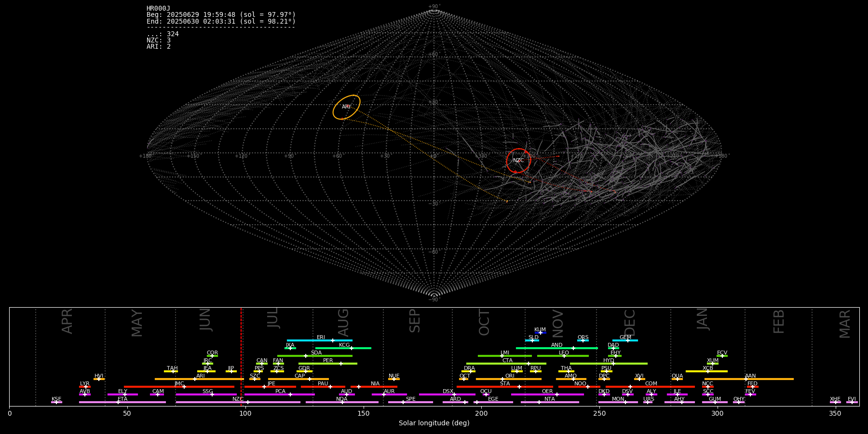Image resolution: width=868 pixels, height=434 pixels.
Task: Click the MAR month label
Action: [845, 324]
